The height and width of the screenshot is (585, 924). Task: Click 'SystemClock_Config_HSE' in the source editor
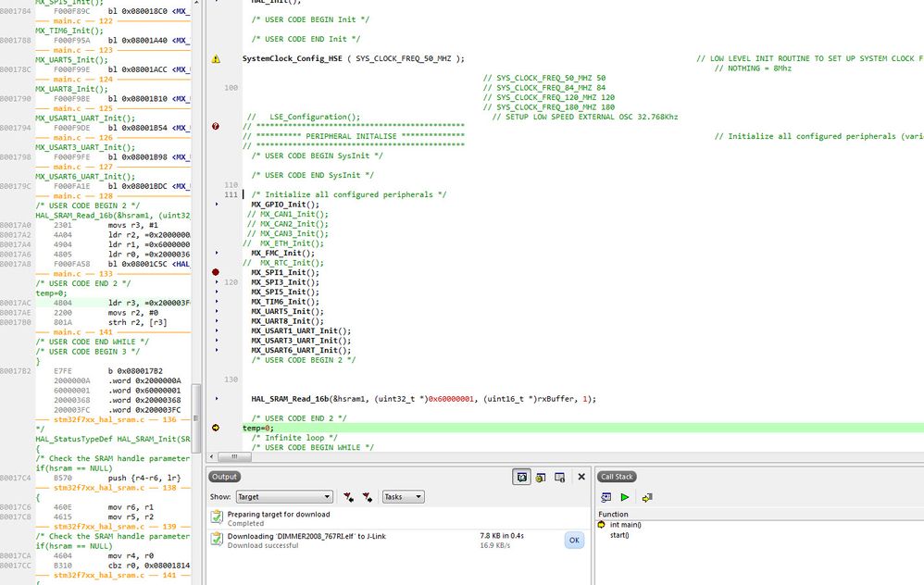pyautogui.click(x=293, y=59)
